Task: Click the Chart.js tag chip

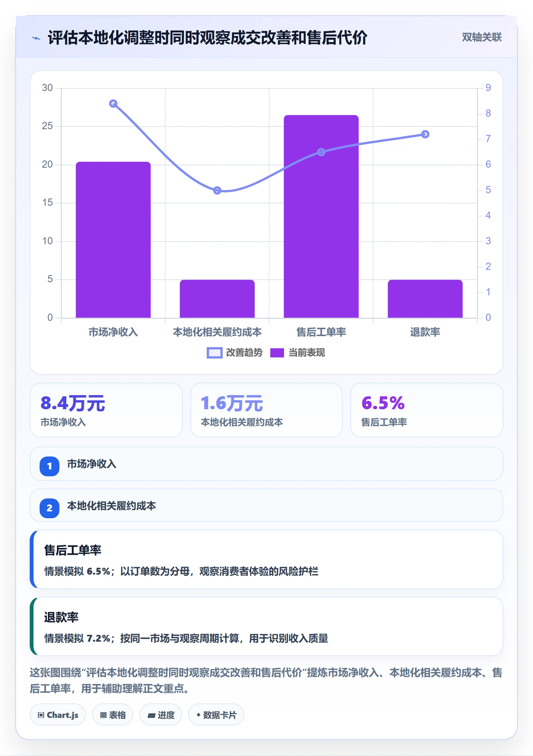Action: pos(58,715)
